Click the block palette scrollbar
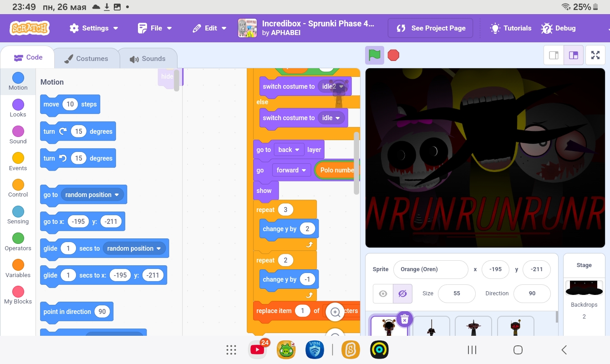Image resolution: width=610 pixels, height=364 pixels. 177,81
